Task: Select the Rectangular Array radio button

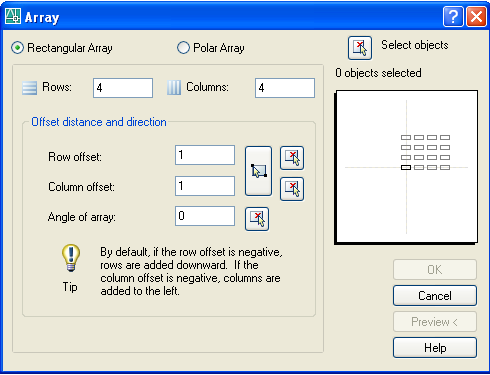Action: tap(17, 48)
